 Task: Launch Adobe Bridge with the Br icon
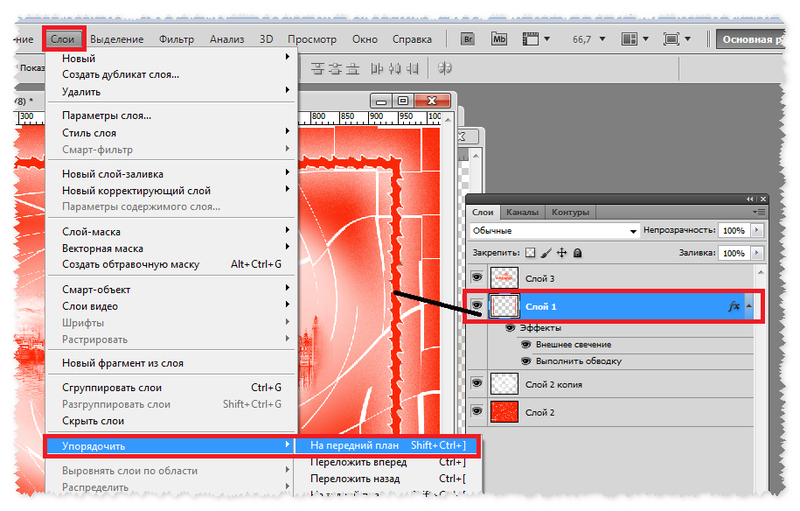click(x=467, y=39)
